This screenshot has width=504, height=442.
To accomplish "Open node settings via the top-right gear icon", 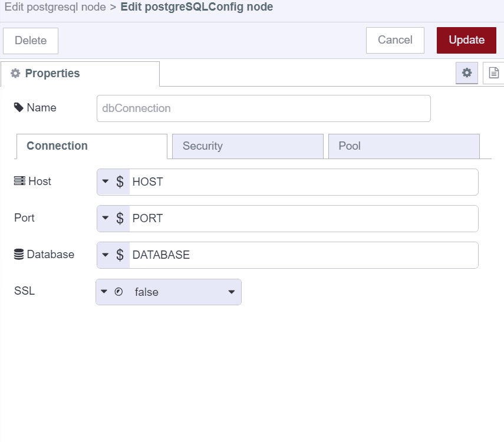I will [x=467, y=73].
